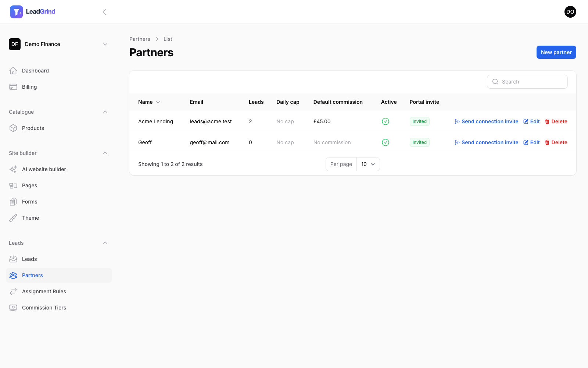
Task: Click the Leads inbox icon
Action: [13, 259]
